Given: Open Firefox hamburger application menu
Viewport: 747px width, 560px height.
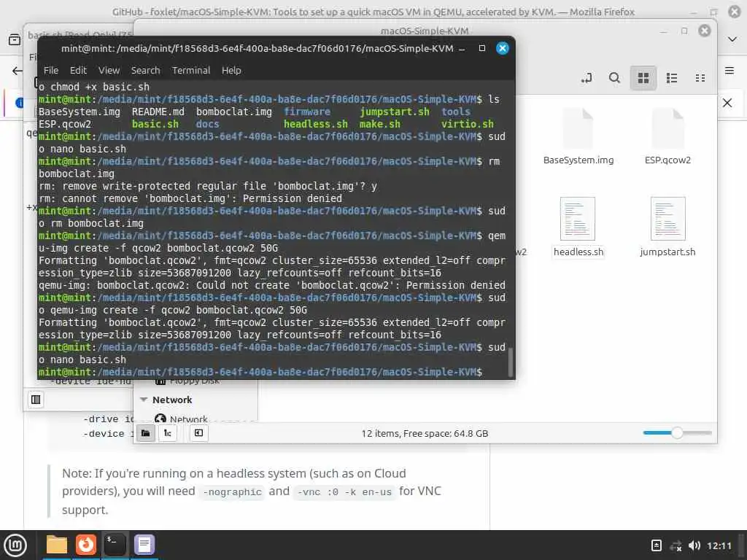Looking at the screenshot, I should click(x=729, y=71).
